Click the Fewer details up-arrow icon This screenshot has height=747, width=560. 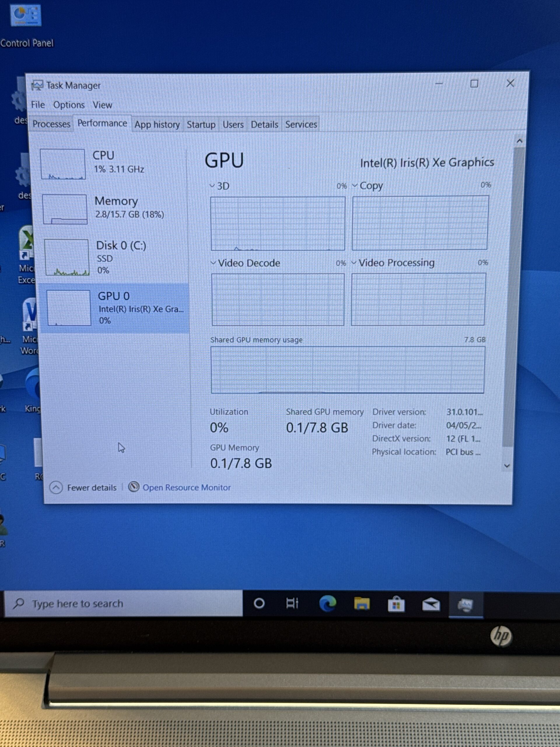[56, 487]
